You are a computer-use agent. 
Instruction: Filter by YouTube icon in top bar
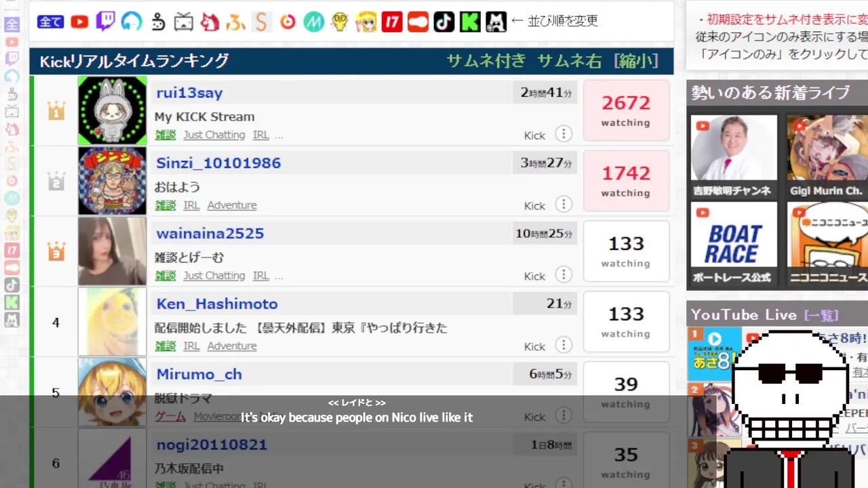[x=79, y=22]
